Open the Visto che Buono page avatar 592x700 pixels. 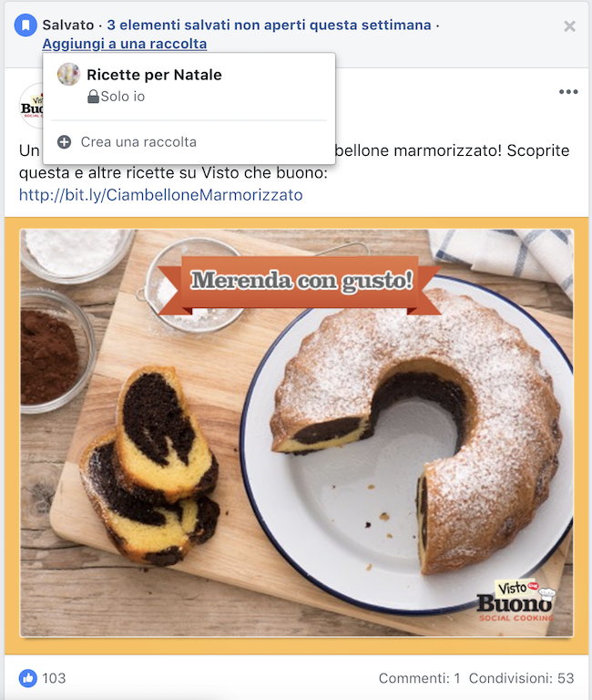point(31,106)
